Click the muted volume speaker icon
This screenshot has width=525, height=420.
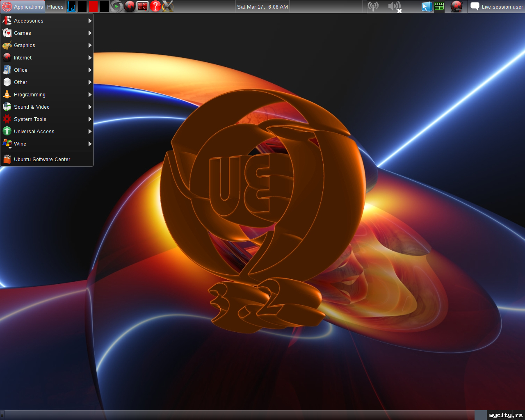click(395, 7)
